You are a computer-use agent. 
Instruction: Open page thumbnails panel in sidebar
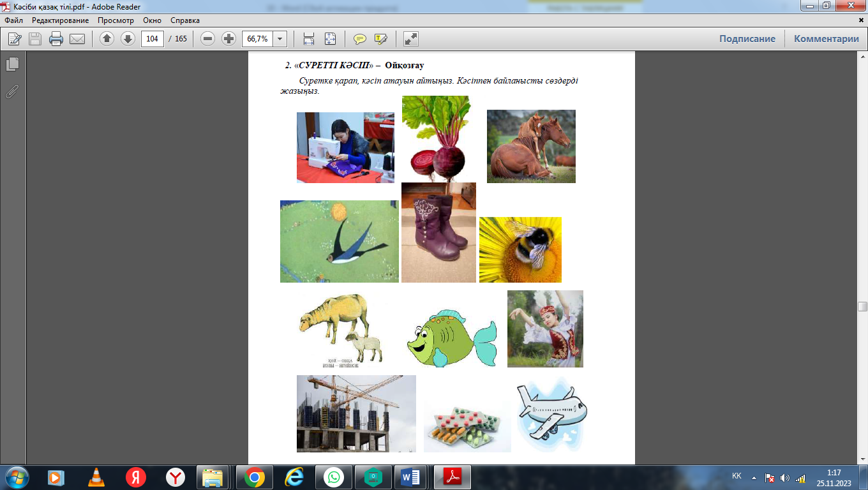point(12,64)
